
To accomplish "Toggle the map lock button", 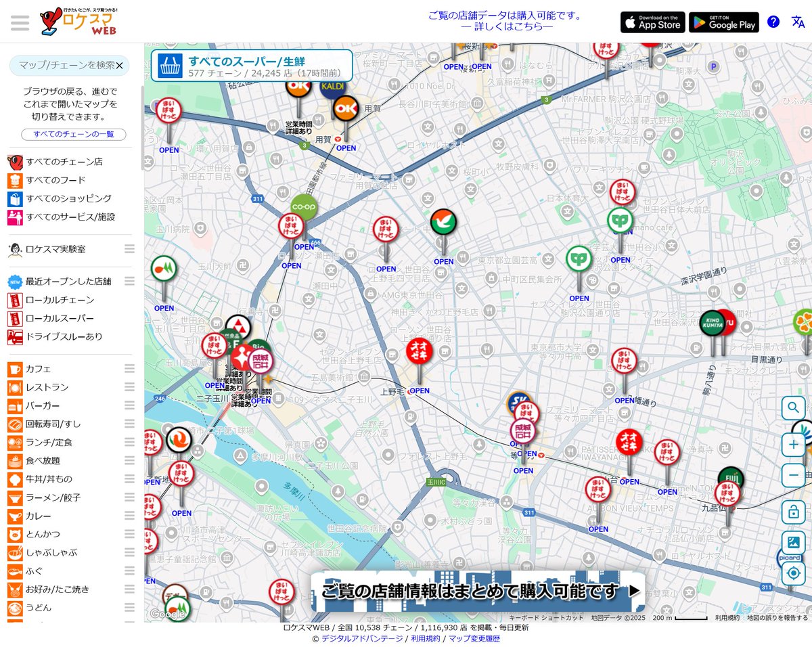I will (x=793, y=512).
